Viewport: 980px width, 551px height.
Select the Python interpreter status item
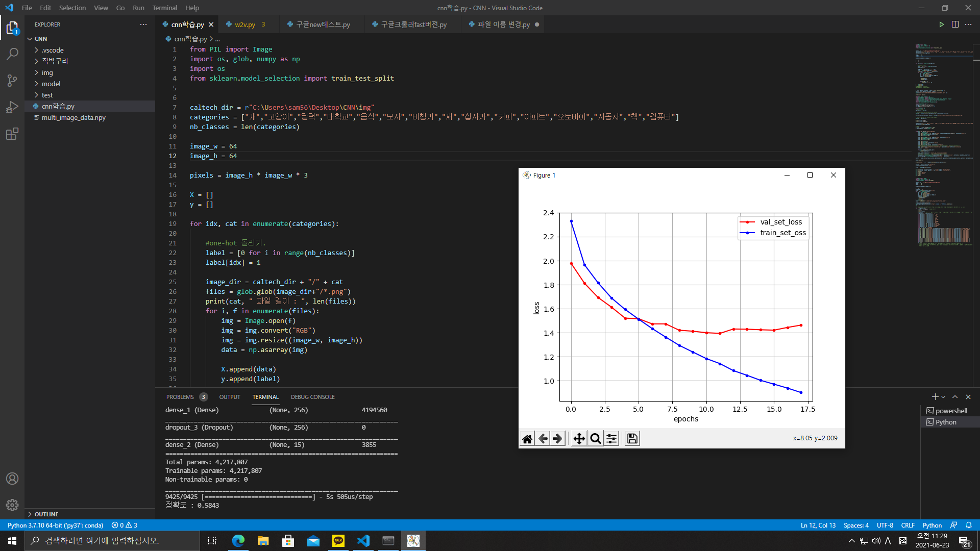(55, 525)
